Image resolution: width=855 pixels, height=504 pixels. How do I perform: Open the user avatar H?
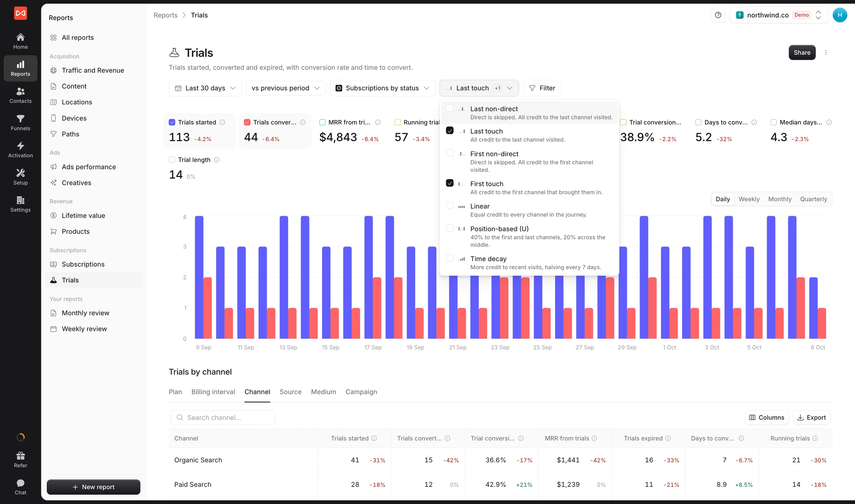840,15
